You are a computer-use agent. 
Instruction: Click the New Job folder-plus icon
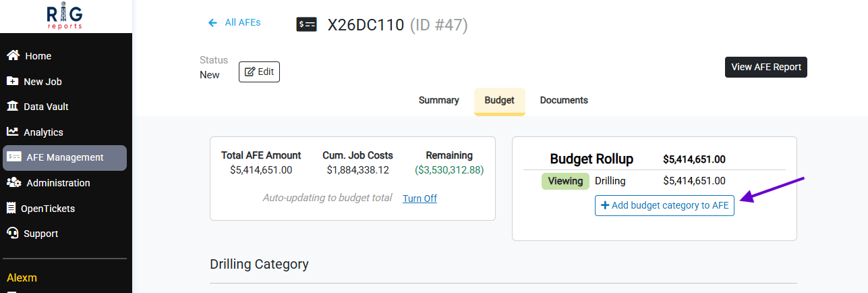(x=12, y=81)
